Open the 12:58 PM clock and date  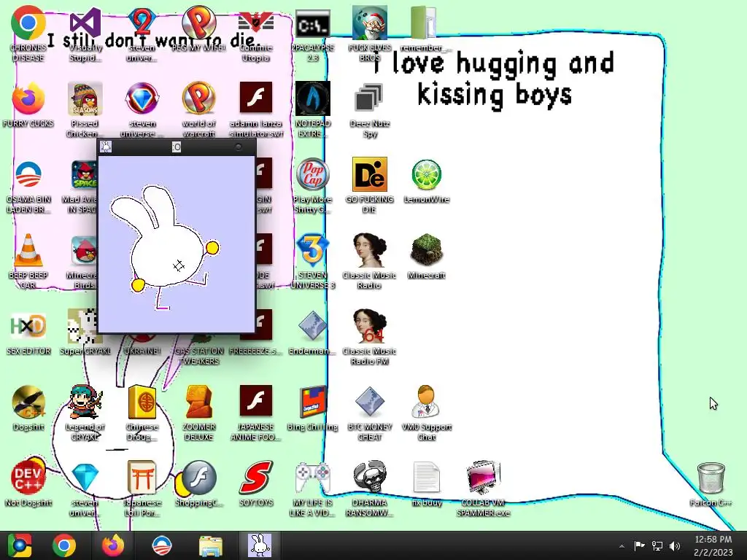[x=713, y=545]
